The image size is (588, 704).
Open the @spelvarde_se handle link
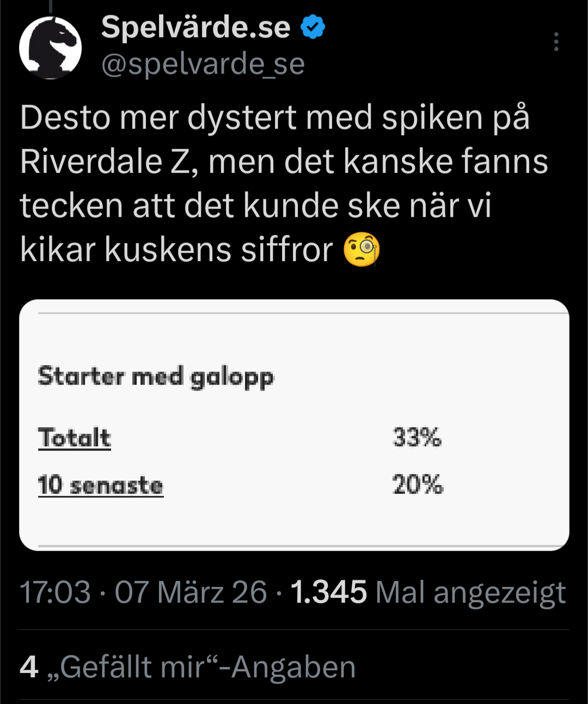pyautogui.click(x=203, y=64)
